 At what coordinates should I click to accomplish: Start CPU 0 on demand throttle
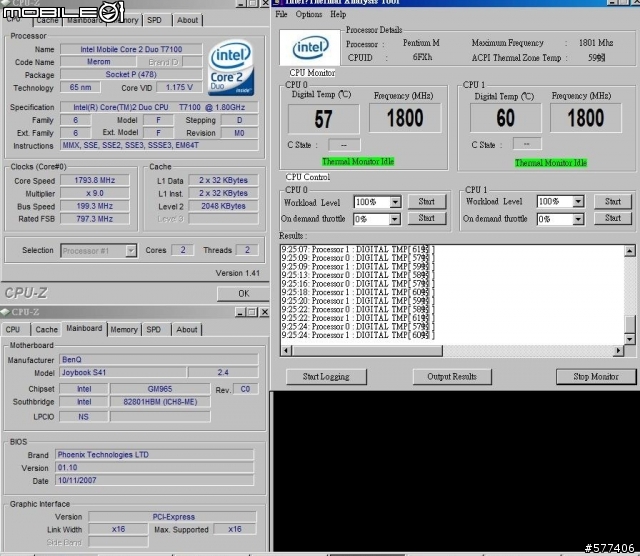[x=427, y=218]
